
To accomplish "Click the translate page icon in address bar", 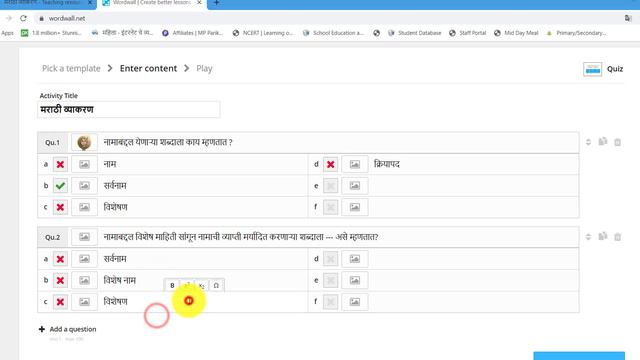I will pos(628,18).
